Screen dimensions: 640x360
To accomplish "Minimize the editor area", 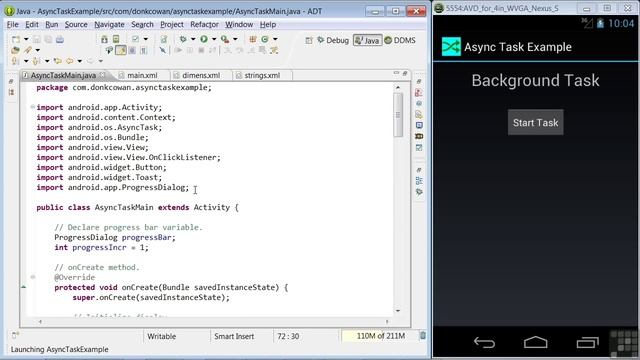I will click(396, 73).
